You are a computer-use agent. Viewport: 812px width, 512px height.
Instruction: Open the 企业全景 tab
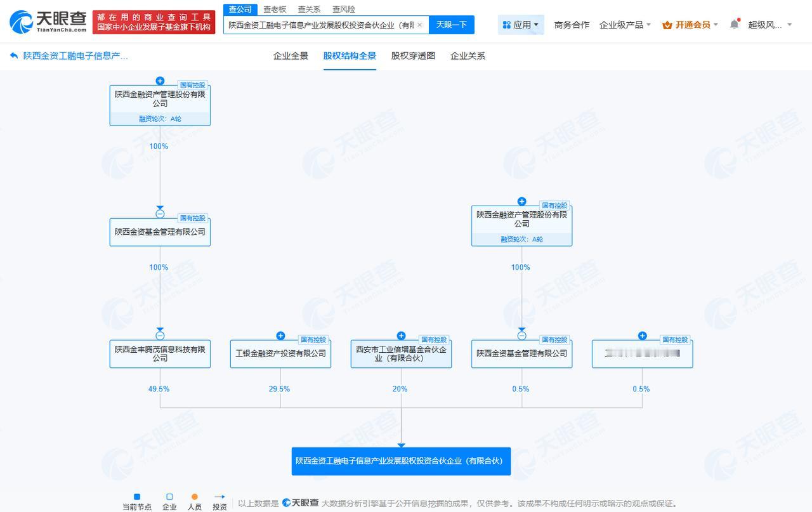coord(291,56)
